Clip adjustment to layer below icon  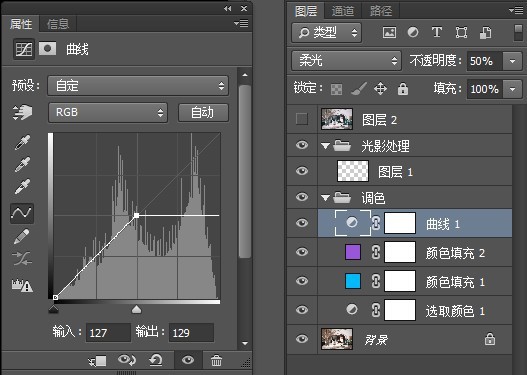click(x=97, y=361)
